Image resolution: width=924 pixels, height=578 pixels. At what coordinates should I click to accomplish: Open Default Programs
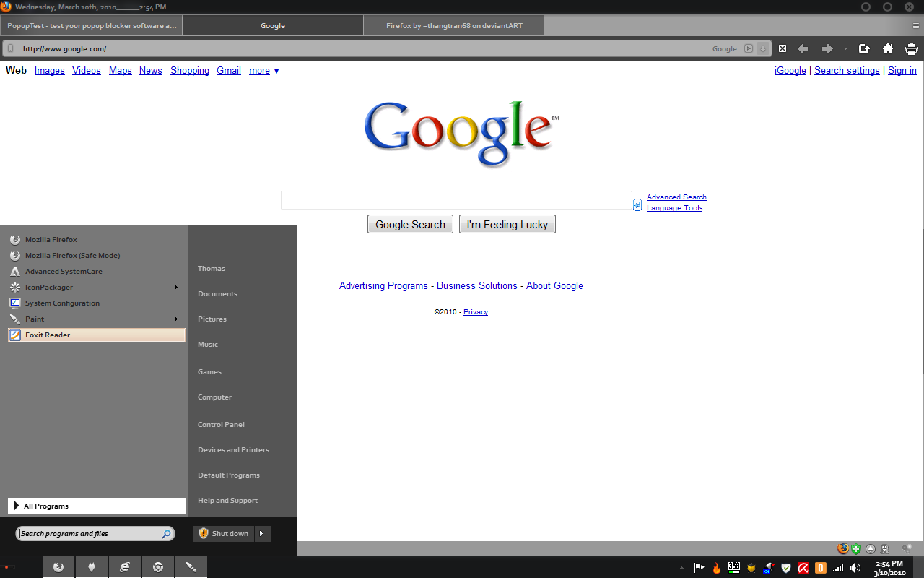[x=229, y=475]
